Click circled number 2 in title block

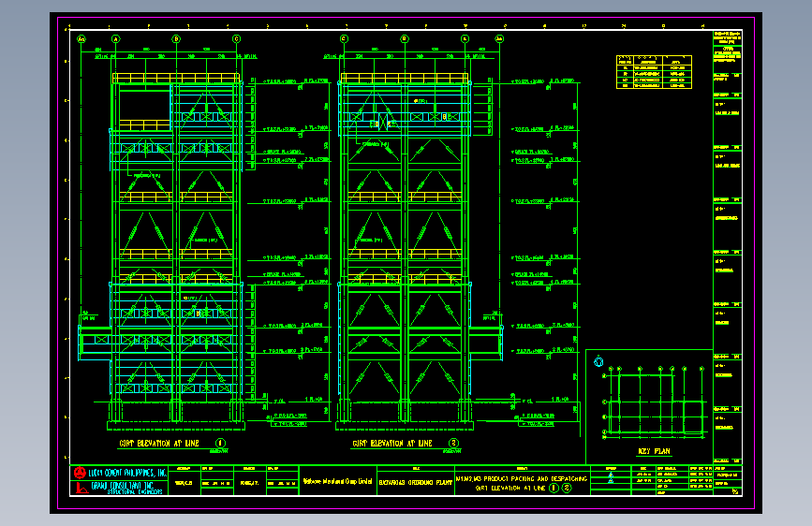tap(567, 488)
